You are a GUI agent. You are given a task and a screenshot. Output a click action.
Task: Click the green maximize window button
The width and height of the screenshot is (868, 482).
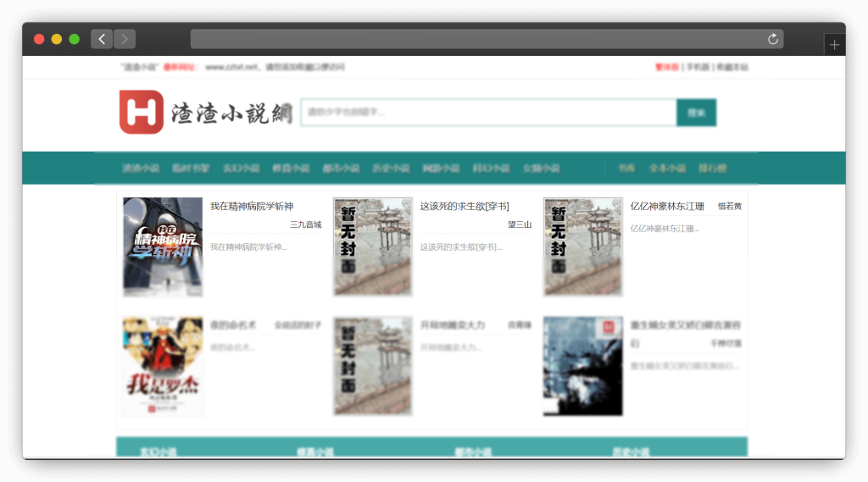point(75,39)
